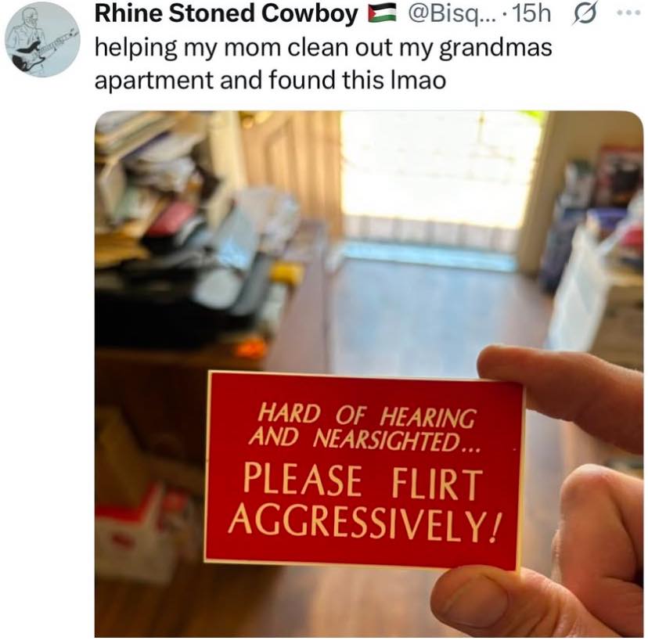Open Rhine Stoned Cowboy's profile avatar

coord(42,40)
